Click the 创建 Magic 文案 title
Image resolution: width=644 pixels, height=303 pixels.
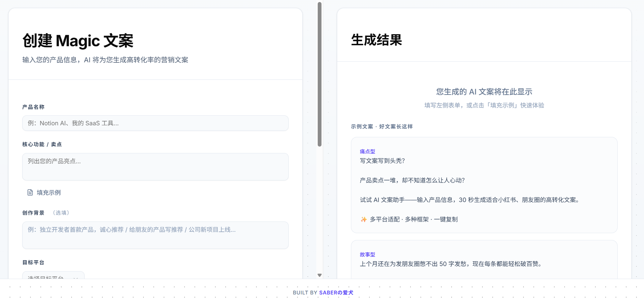pyautogui.click(x=78, y=41)
